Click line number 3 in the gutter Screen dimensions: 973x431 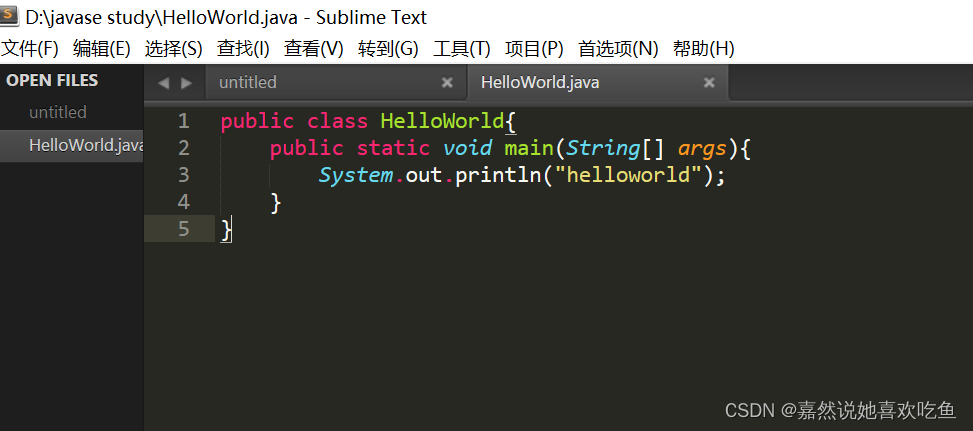[183, 175]
